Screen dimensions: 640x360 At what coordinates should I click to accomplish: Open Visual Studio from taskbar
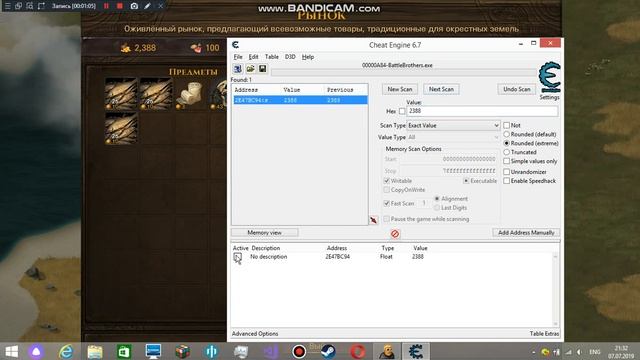pos(270,351)
